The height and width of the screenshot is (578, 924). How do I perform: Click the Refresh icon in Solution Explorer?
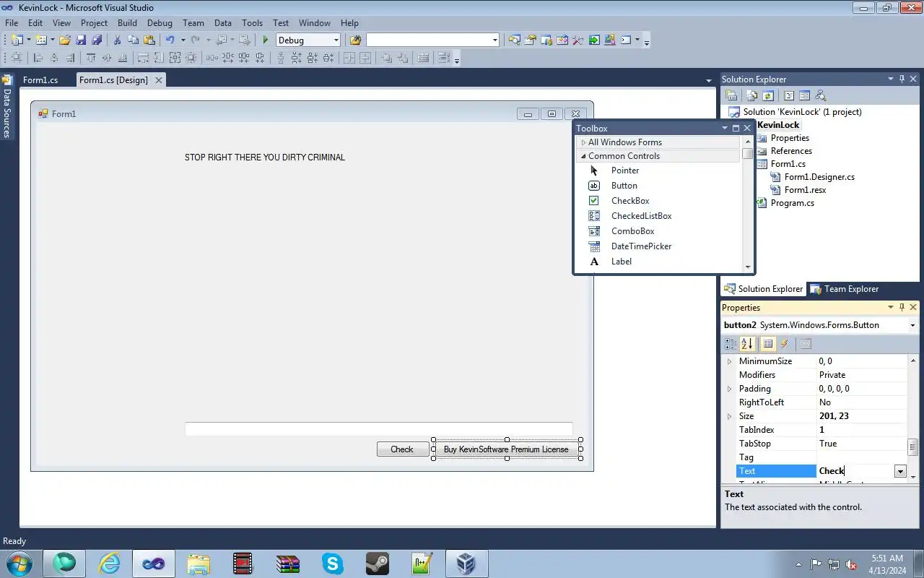[x=768, y=95]
